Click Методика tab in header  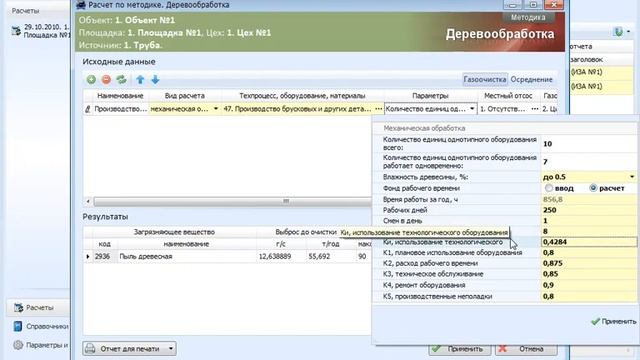[528, 18]
